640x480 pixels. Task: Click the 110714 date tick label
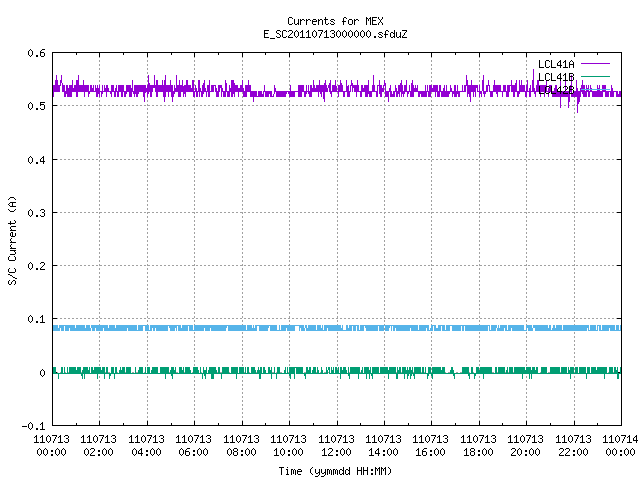620,439
